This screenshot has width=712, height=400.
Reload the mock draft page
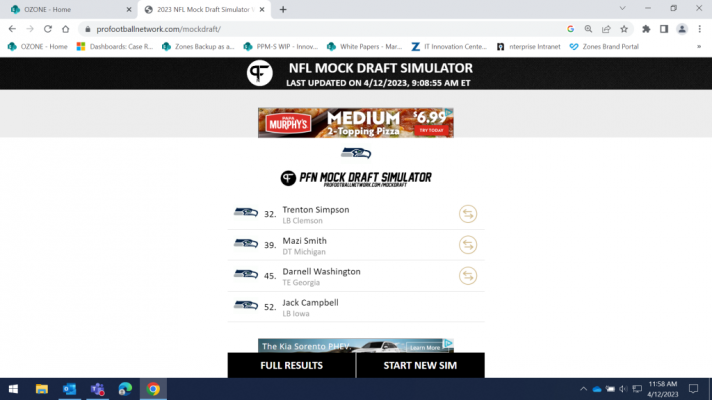(x=48, y=29)
